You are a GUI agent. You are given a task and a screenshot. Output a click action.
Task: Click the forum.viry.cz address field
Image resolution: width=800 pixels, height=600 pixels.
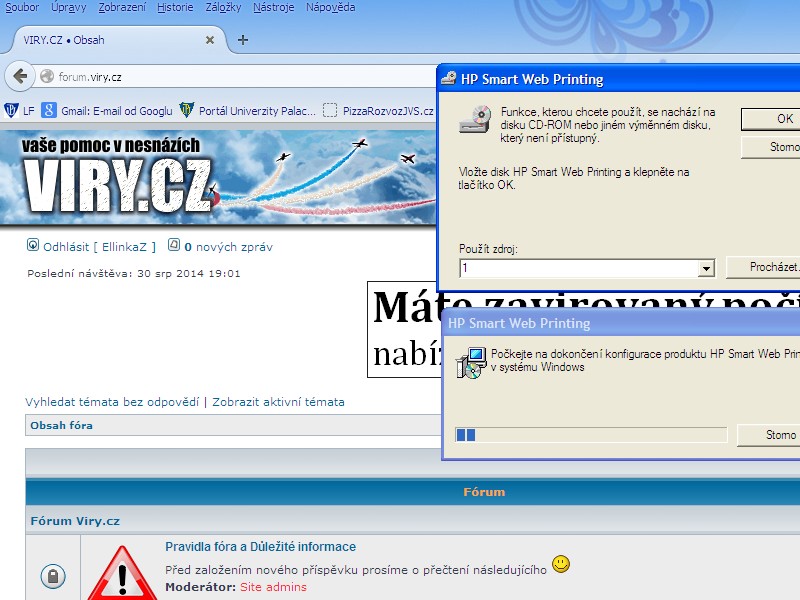pos(240,76)
